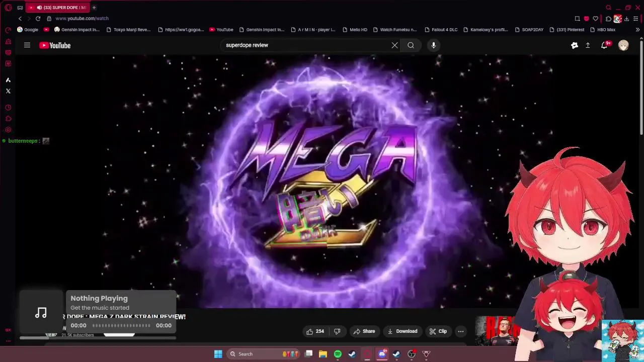Open more actions three-dot menu
Image resolution: width=644 pixels, height=362 pixels.
click(x=461, y=331)
